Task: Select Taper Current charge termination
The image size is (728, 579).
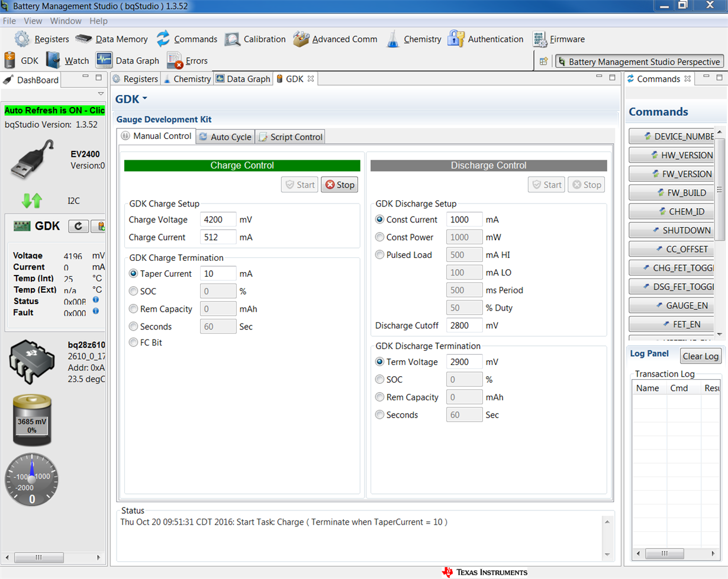Action: tap(134, 274)
